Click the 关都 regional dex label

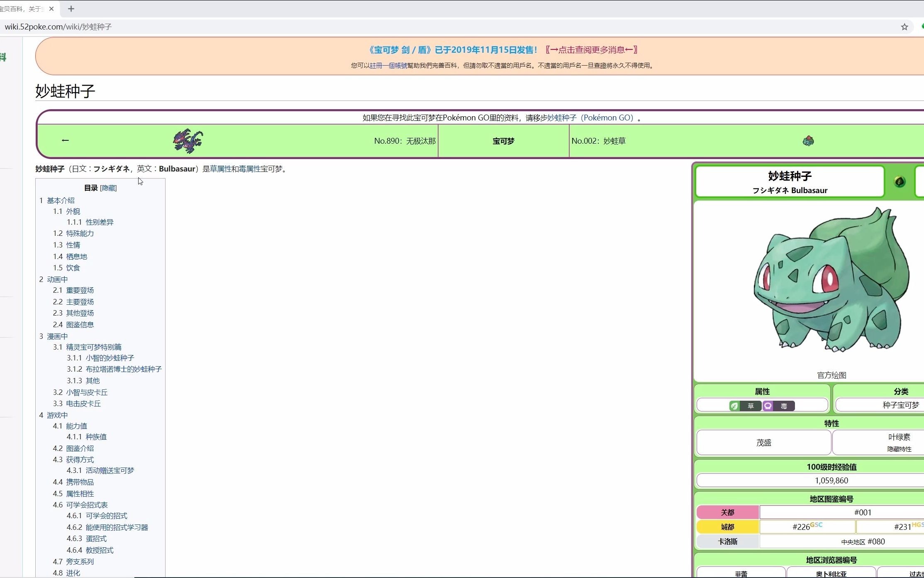point(727,512)
